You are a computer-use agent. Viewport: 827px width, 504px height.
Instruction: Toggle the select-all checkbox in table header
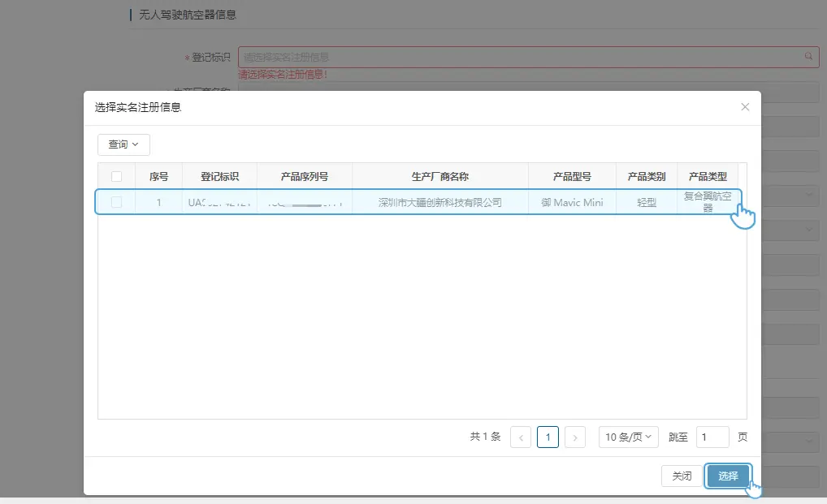pyautogui.click(x=115, y=175)
